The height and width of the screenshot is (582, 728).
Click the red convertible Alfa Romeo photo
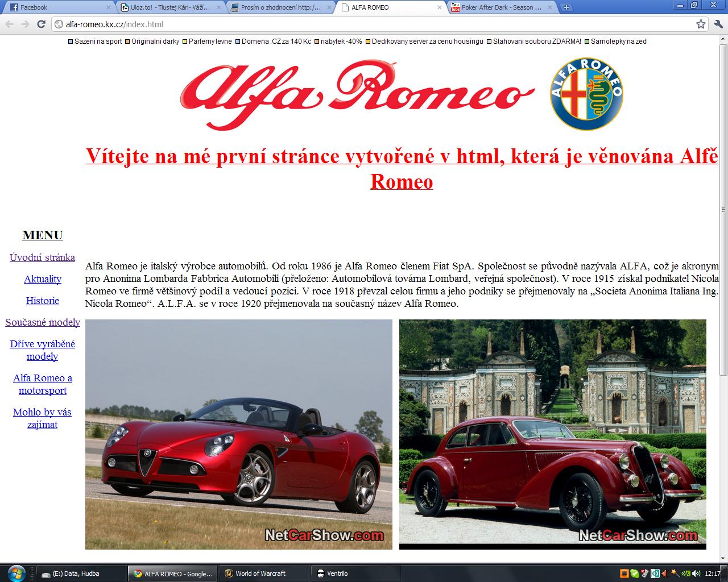239,434
